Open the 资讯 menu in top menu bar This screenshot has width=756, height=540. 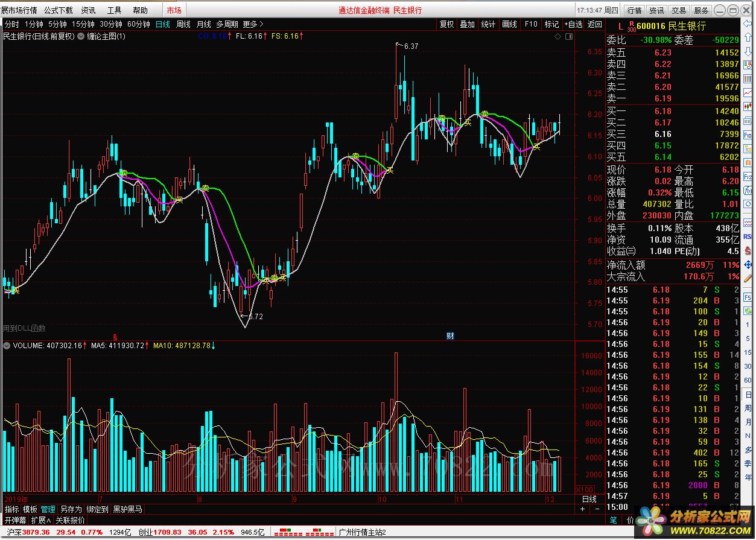coord(88,10)
